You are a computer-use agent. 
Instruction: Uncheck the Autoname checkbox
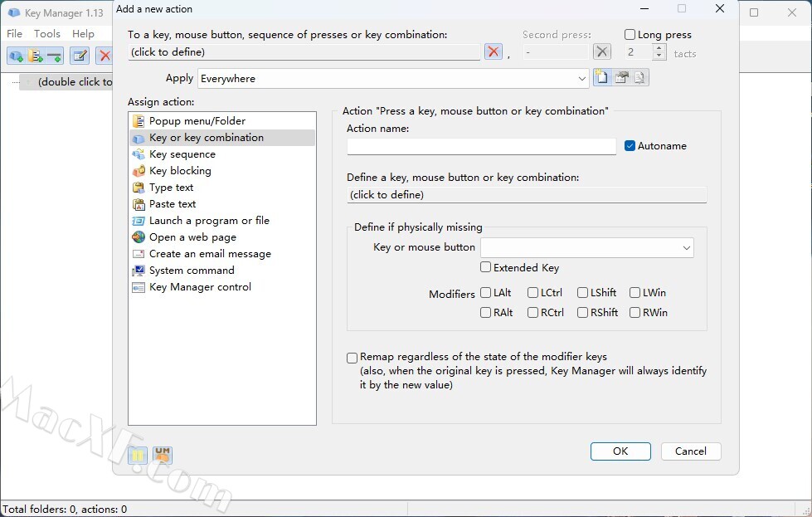pos(630,146)
